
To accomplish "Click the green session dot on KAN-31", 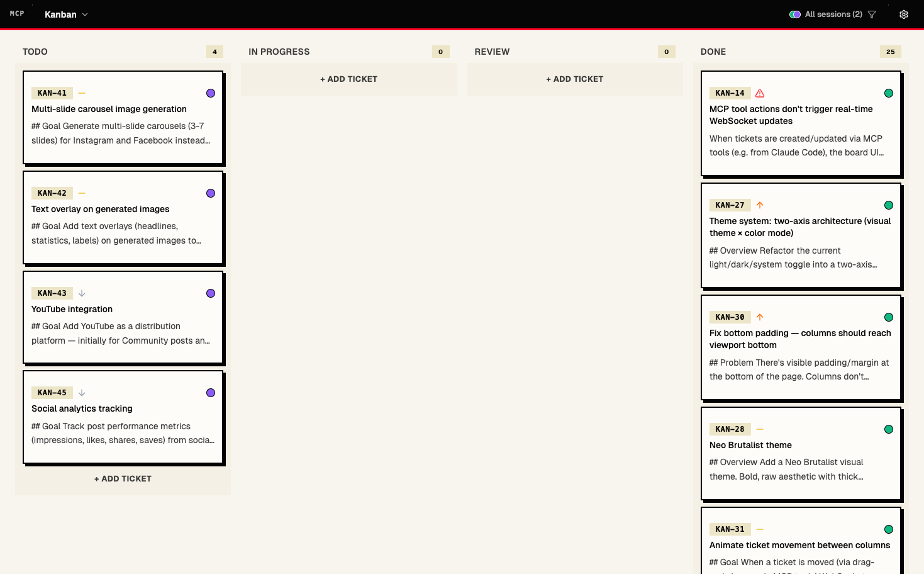I will tap(889, 529).
